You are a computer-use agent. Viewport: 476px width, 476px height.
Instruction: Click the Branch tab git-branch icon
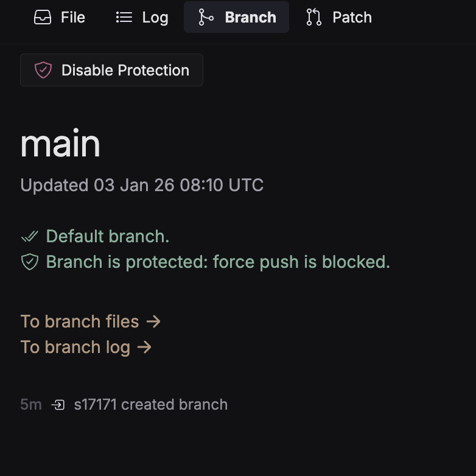pyautogui.click(x=206, y=17)
